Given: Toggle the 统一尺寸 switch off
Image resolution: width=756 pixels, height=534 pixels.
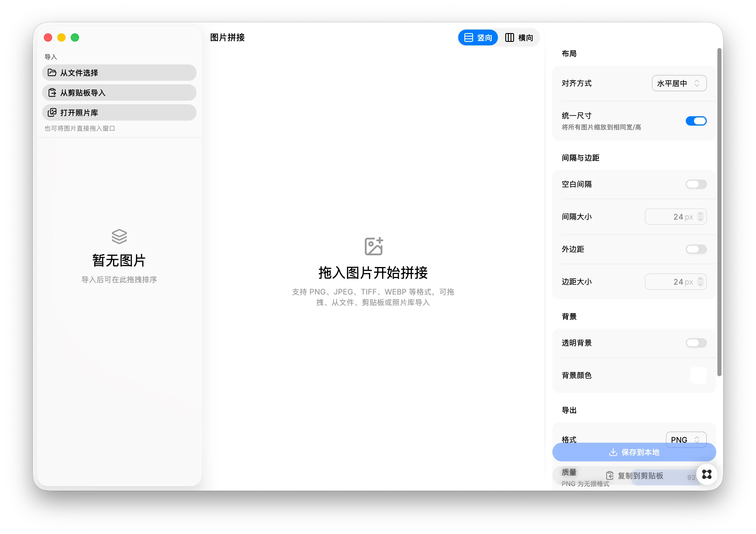Looking at the screenshot, I should point(696,121).
